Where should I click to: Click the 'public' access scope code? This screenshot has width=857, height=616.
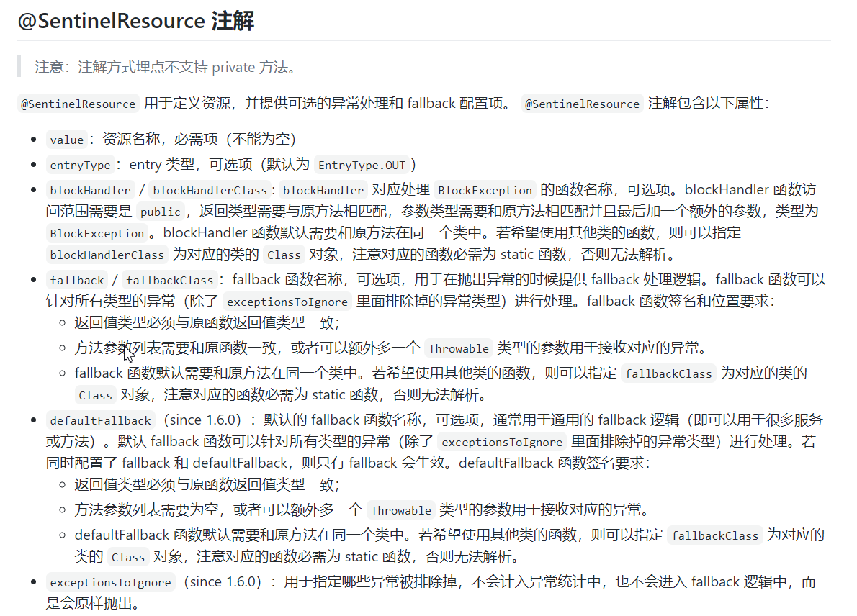(x=160, y=212)
